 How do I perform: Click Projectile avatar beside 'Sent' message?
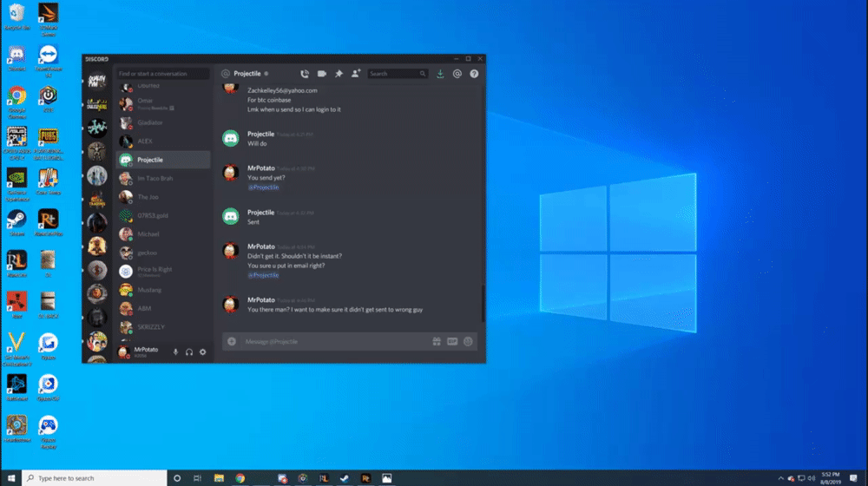pyautogui.click(x=231, y=216)
